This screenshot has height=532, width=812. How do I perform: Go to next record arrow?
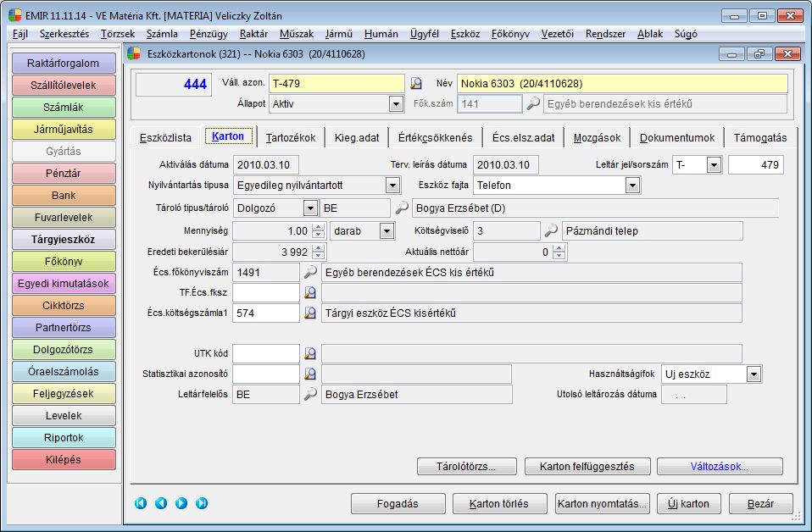(181, 503)
